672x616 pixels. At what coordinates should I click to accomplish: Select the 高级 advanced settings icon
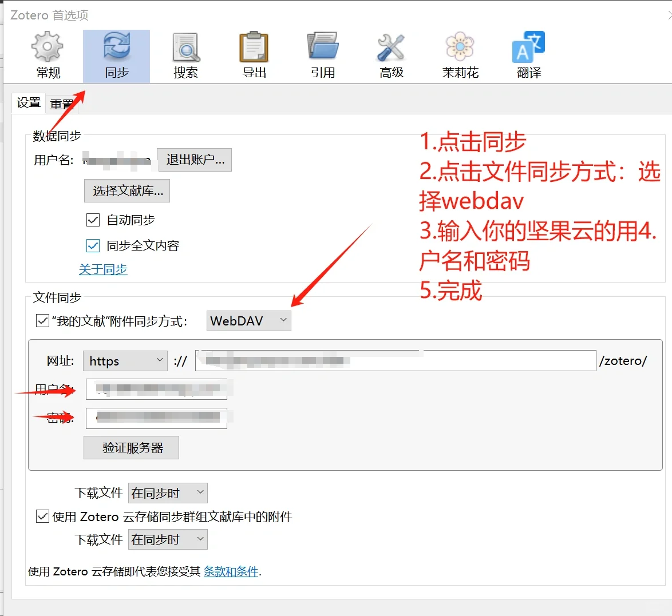tap(391, 54)
